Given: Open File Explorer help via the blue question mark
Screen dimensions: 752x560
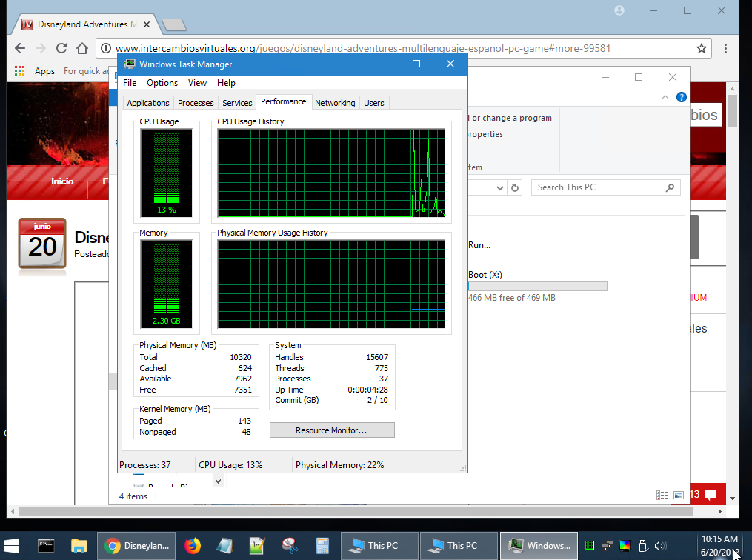Looking at the screenshot, I should (681, 96).
